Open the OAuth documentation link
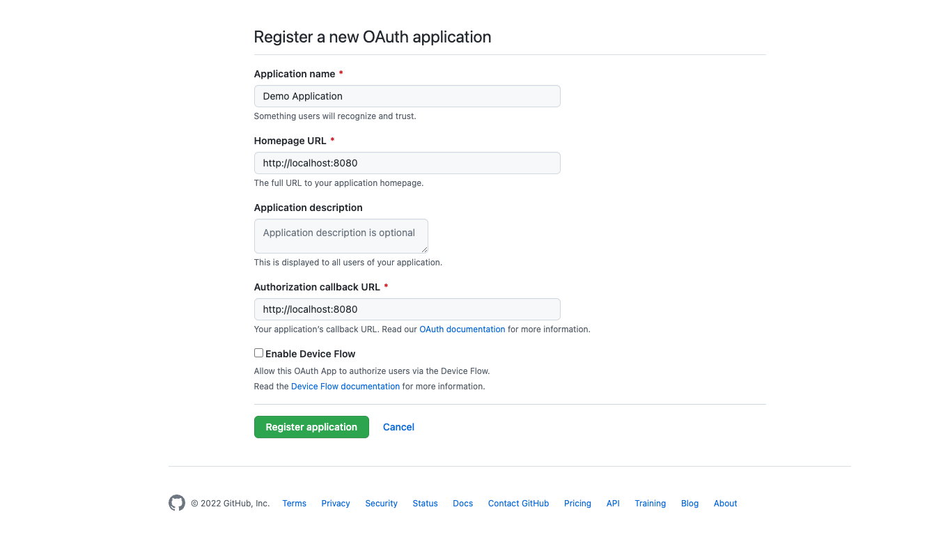This screenshot has height=560, width=950. [x=462, y=329]
